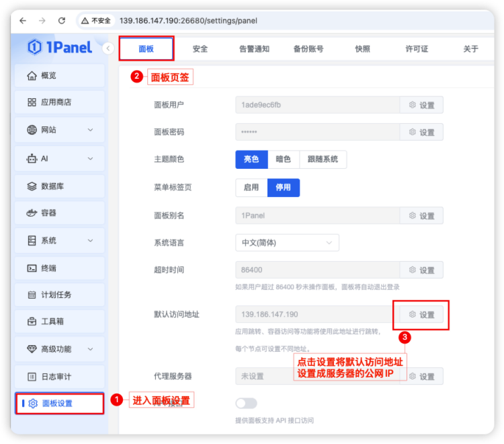Collapse the sidebar with the arrow button

[108, 48]
